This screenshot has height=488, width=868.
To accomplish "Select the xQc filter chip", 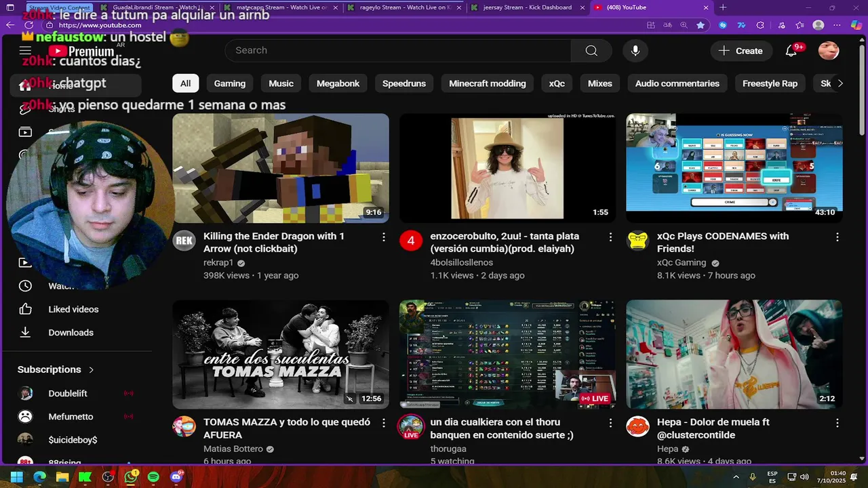I will tap(557, 83).
